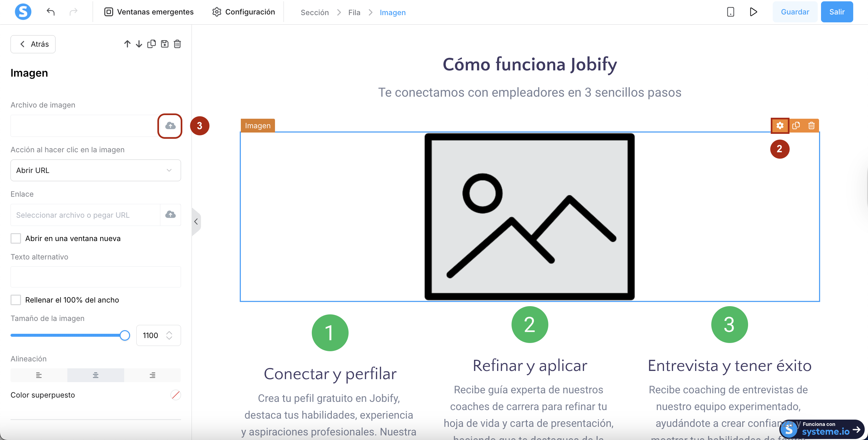Click the save block icon in sidebar
The image size is (868, 440).
[x=165, y=44]
